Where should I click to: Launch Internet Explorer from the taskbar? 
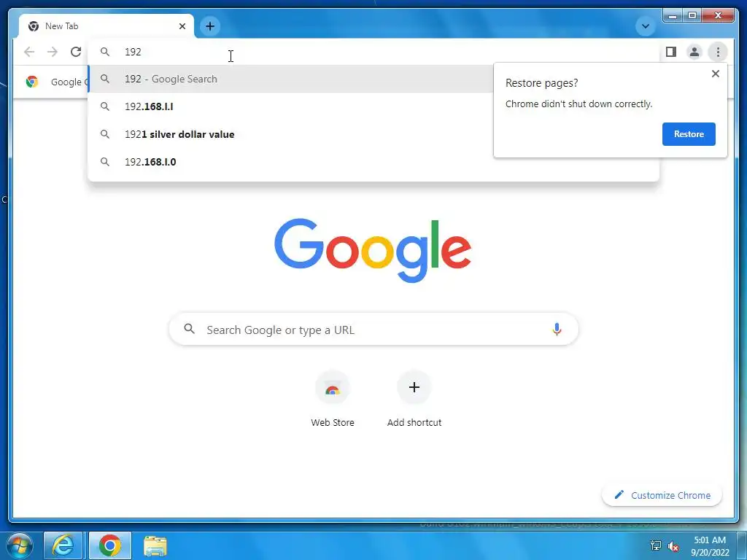click(x=63, y=545)
